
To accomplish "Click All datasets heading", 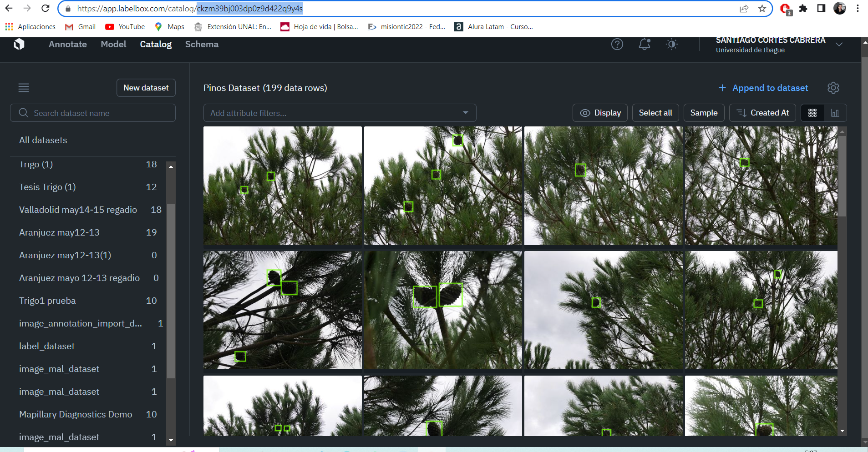I will [43, 140].
